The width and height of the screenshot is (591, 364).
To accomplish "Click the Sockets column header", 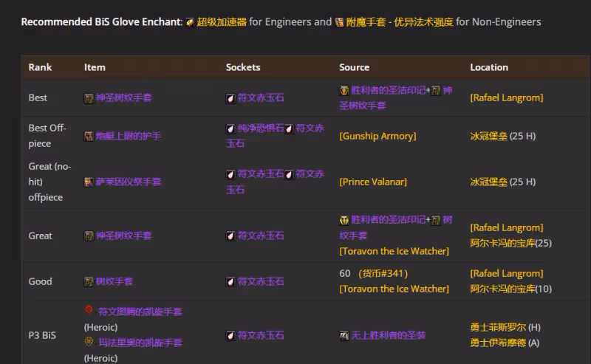I will [x=243, y=67].
